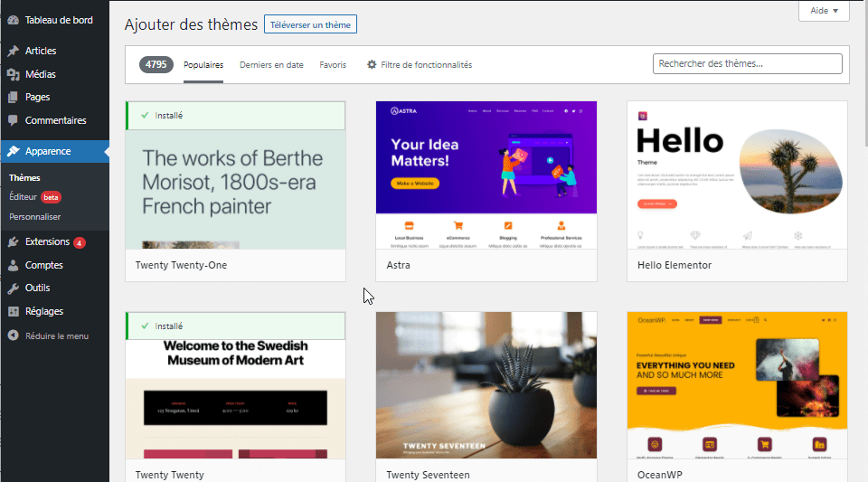Image resolution: width=868 pixels, height=482 pixels.
Task: Click the Hello Elementor theme thumbnail
Action: [x=737, y=175]
